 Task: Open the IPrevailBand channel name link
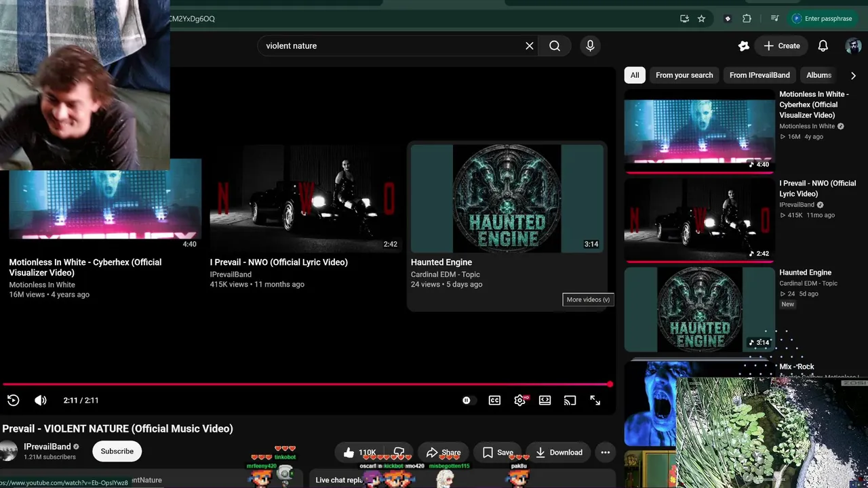47,447
